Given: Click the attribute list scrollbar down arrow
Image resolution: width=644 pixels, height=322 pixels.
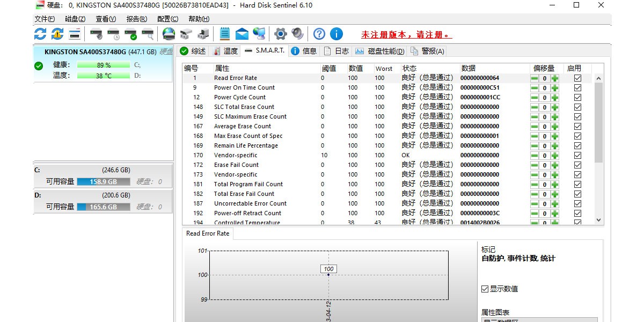Looking at the screenshot, I should pos(598,220).
